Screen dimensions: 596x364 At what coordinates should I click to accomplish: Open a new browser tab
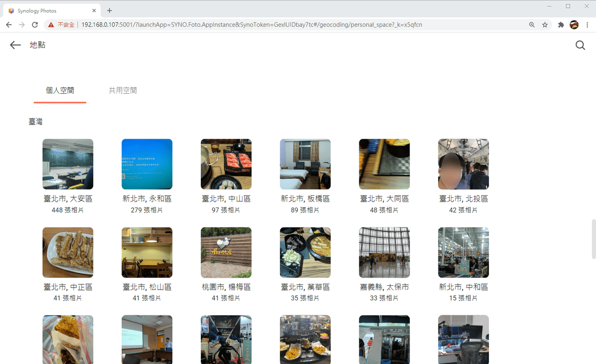click(x=110, y=10)
